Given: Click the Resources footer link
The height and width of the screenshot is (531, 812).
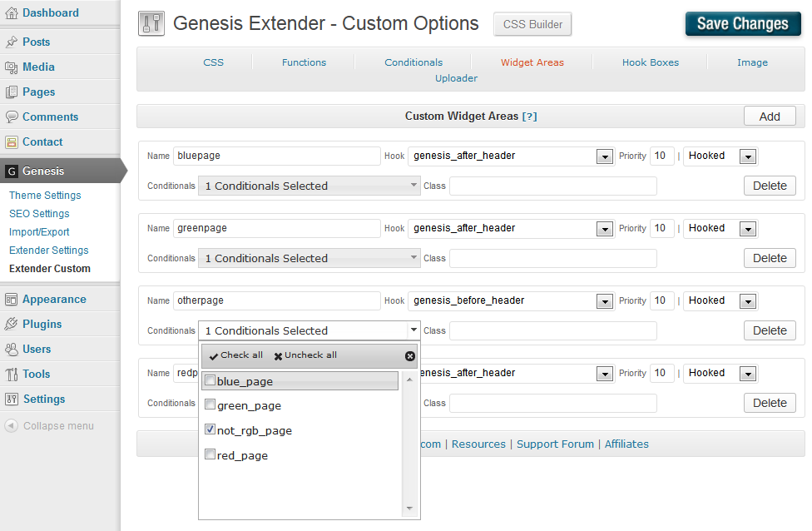Looking at the screenshot, I should [x=478, y=444].
